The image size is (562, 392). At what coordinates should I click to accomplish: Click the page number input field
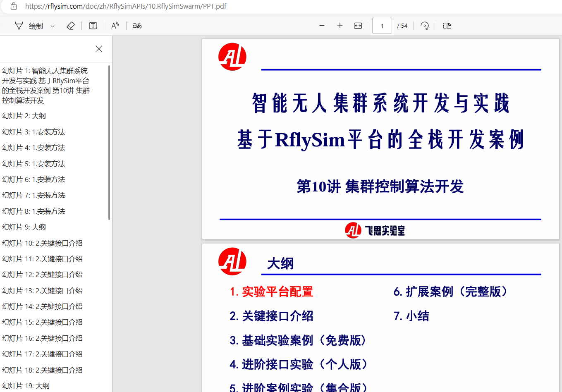(382, 26)
